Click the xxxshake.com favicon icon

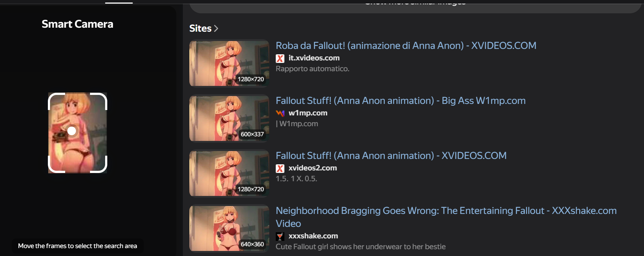pyautogui.click(x=280, y=236)
